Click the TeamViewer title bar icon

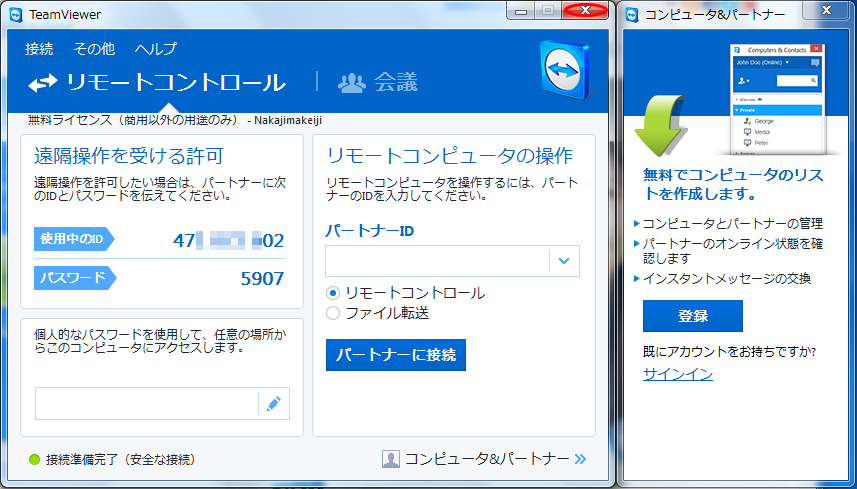(x=16, y=14)
